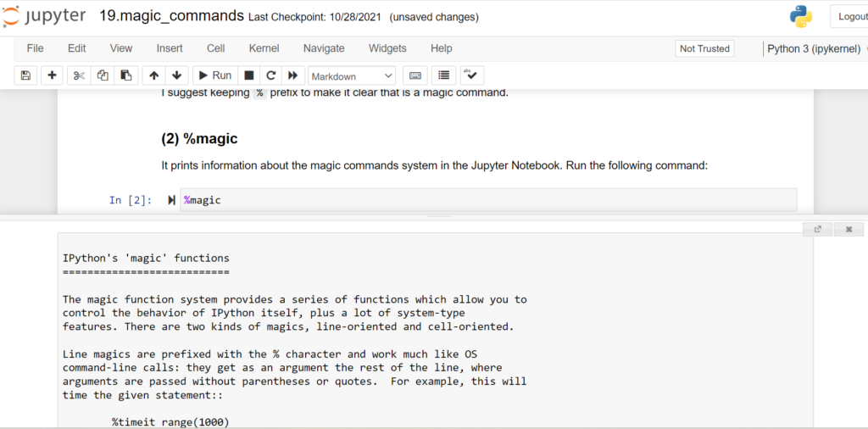Move selected cell down arrow

(176, 75)
